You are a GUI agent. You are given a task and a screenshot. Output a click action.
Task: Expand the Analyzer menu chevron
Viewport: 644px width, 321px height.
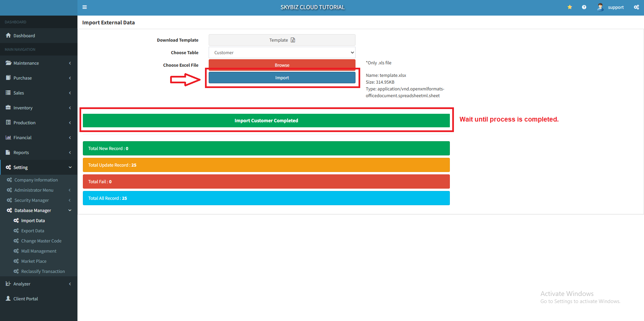coord(70,284)
